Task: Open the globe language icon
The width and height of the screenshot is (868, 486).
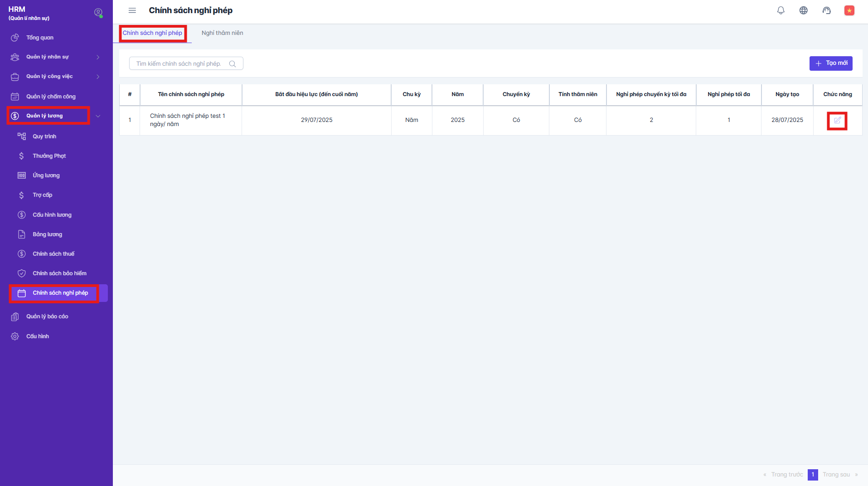Action: (x=803, y=10)
